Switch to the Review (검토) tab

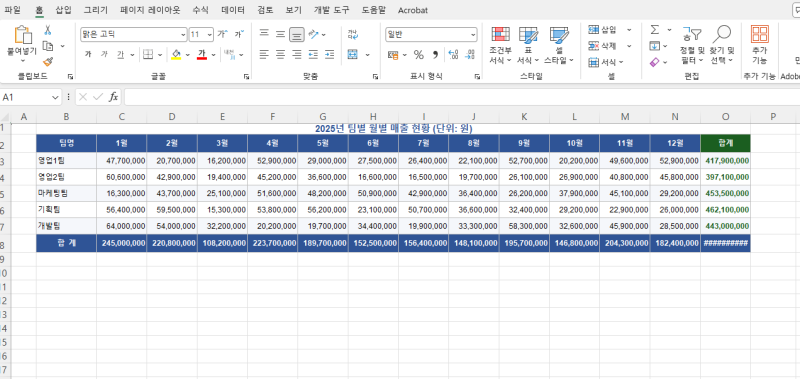pos(265,10)
